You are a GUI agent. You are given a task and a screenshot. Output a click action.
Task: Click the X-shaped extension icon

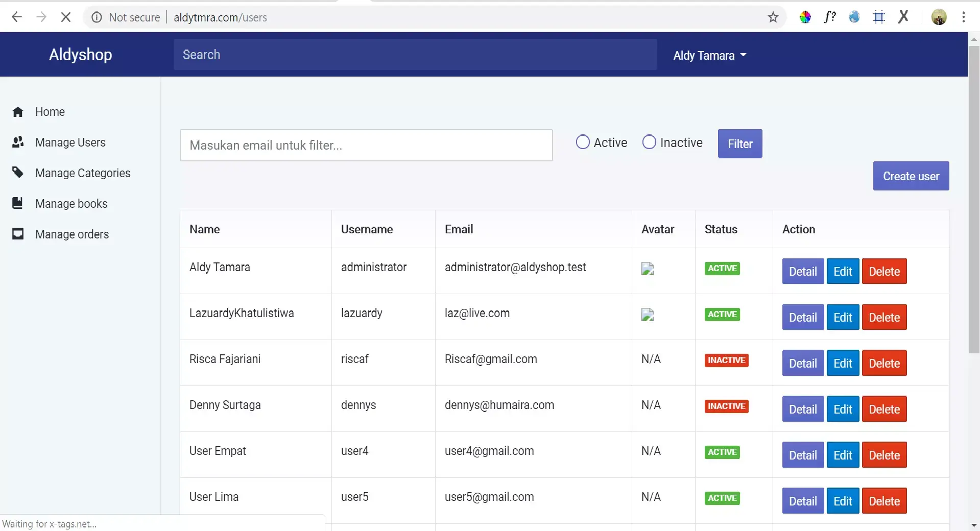903,17
